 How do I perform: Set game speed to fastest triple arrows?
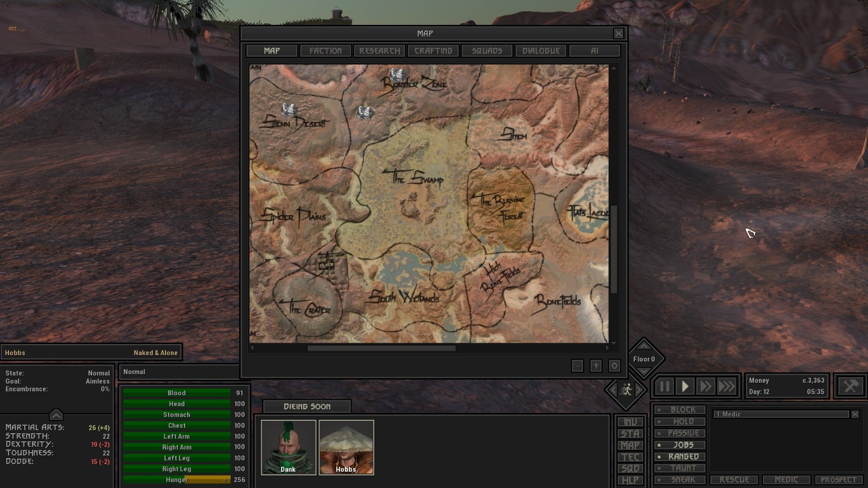coord(726,387)
